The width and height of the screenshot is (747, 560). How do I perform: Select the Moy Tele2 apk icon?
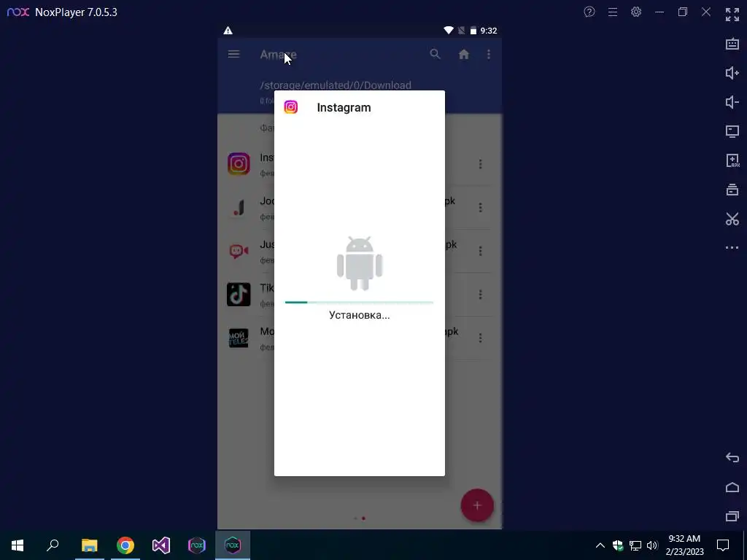click(x=239, y=338)
